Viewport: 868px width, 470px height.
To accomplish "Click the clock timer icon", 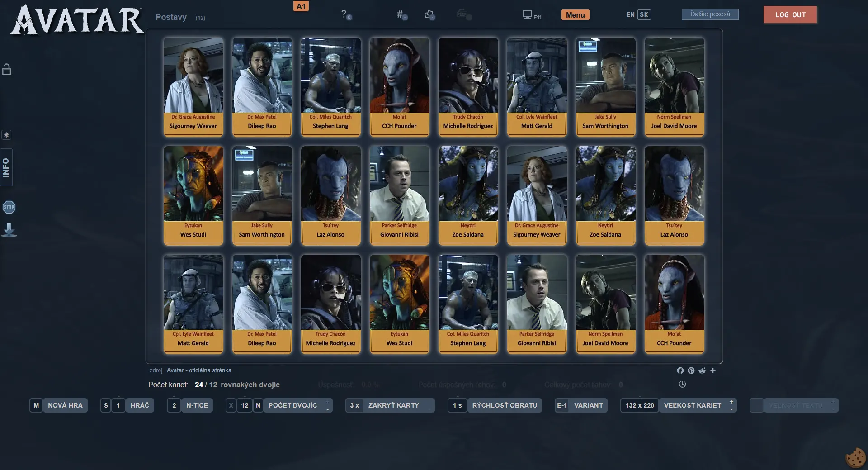I will coord(682,385).
